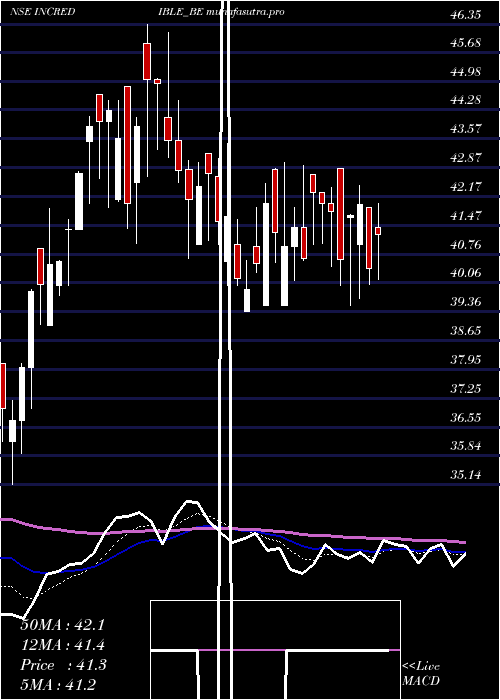This screenshot has width=500, height=700.
Task: Click the 41.47 price axis label
Action: pyautogui.click(x=466, y=216)
